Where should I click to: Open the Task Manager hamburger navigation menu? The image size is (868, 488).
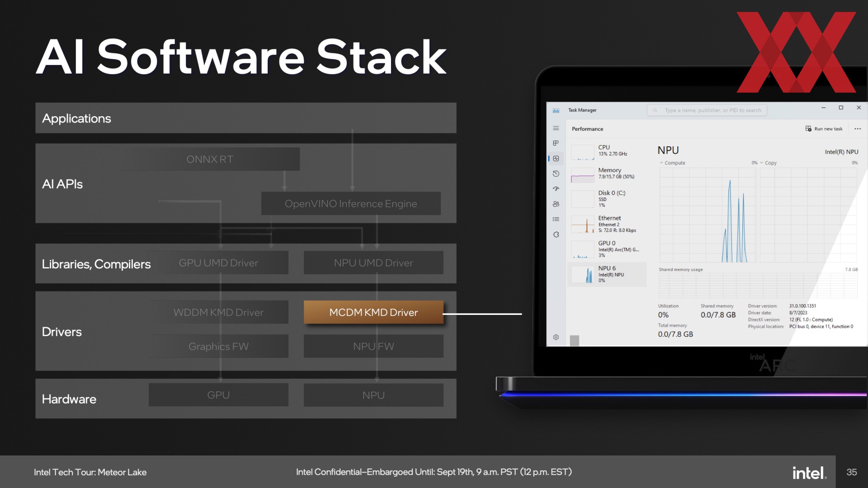pyautogui.click(x=556, y=128)
